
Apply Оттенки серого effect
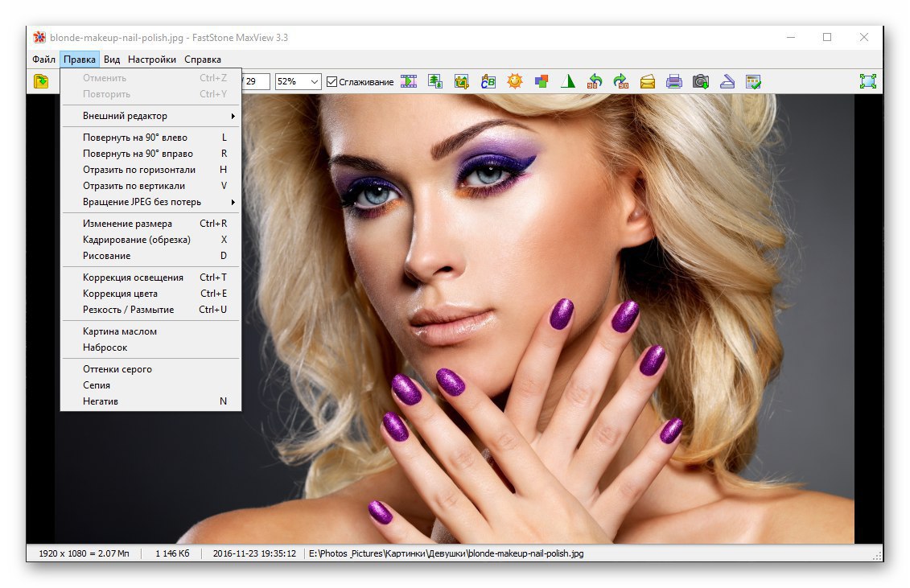pyautogui.click(x=151, y=369)
